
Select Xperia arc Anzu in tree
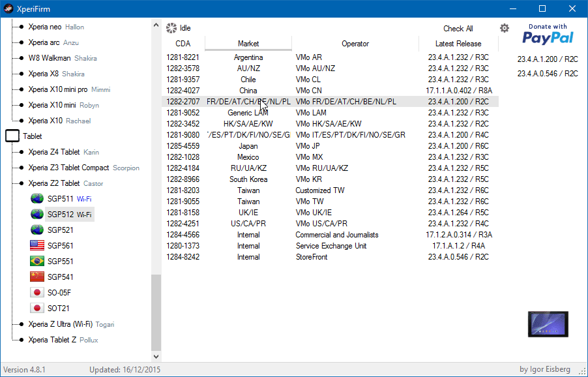(53, 42)
